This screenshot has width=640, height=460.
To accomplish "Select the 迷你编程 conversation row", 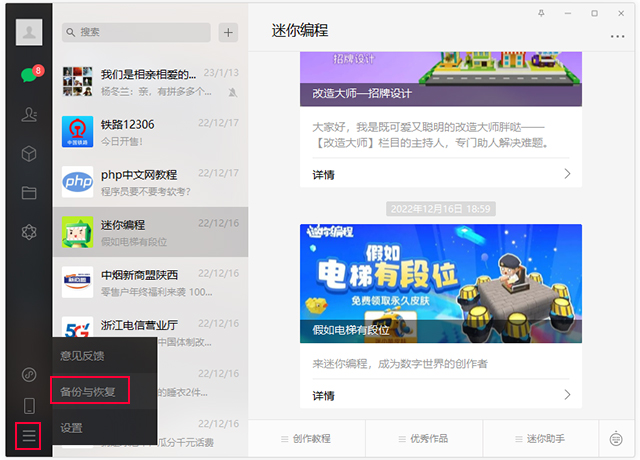I will click(151, 232).
